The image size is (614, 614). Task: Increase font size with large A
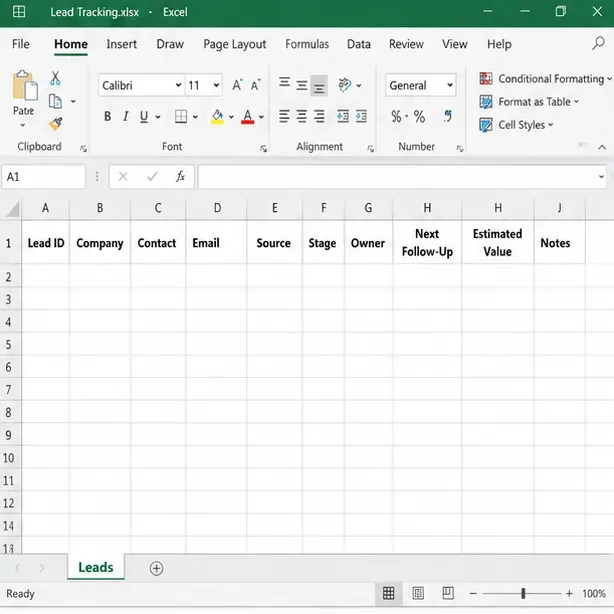(237, 85)
